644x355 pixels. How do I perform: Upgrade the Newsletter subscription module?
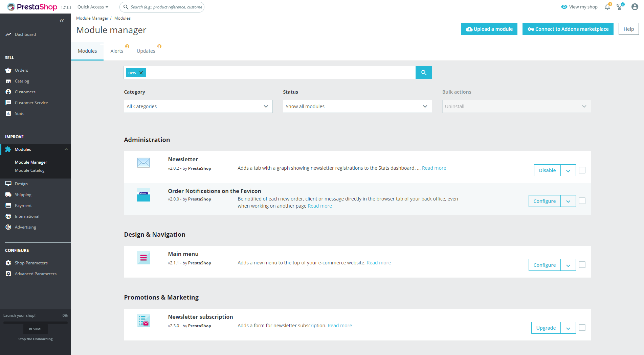point(546,328)
